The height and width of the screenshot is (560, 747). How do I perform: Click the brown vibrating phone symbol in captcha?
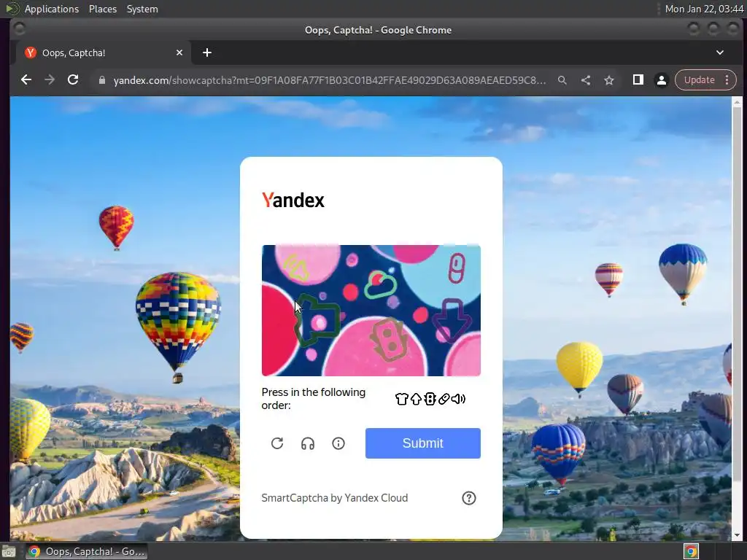point(390,339)
